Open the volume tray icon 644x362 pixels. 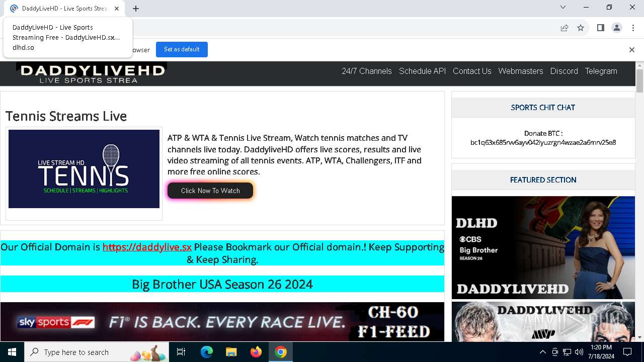coord(579,352)
